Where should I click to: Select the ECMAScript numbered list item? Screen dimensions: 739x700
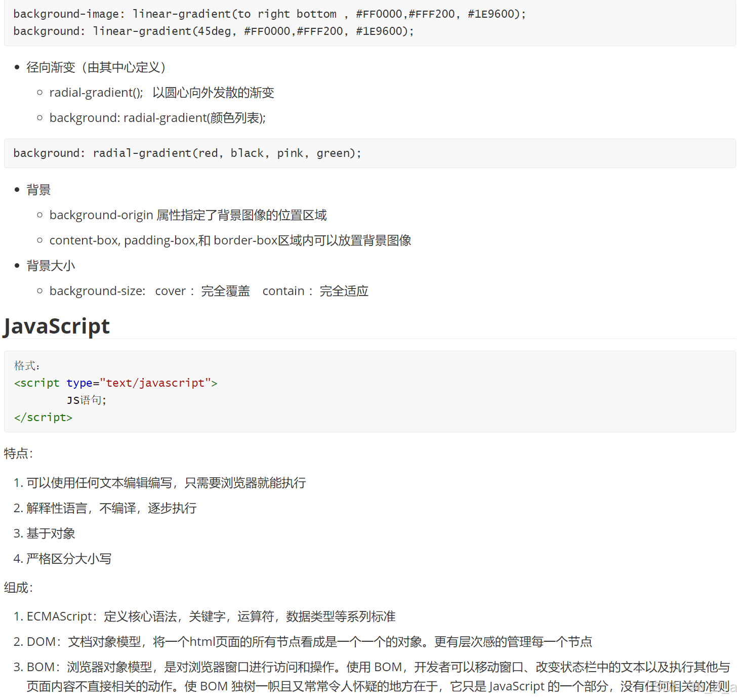[212, 616]
